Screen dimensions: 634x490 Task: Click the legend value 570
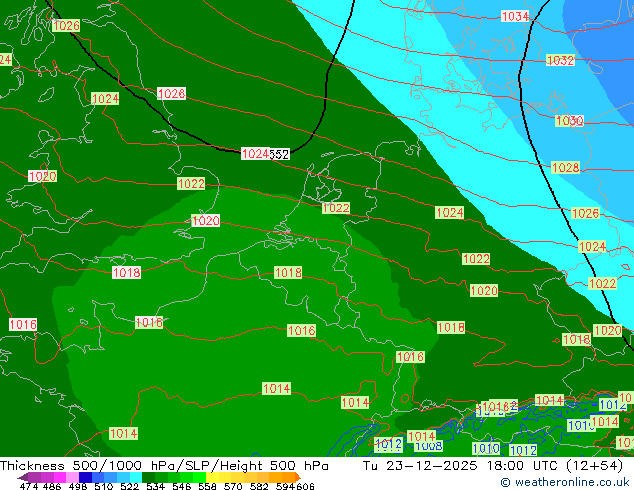tap(233, 486)
